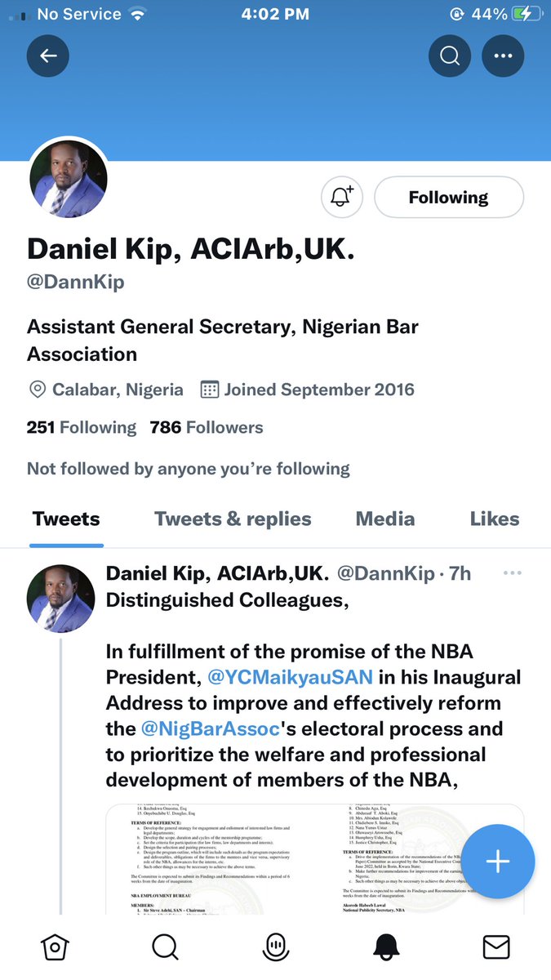551x980 pixels.
Task: Open Notifications bell in bottom bar
Action: pos(386,947)
